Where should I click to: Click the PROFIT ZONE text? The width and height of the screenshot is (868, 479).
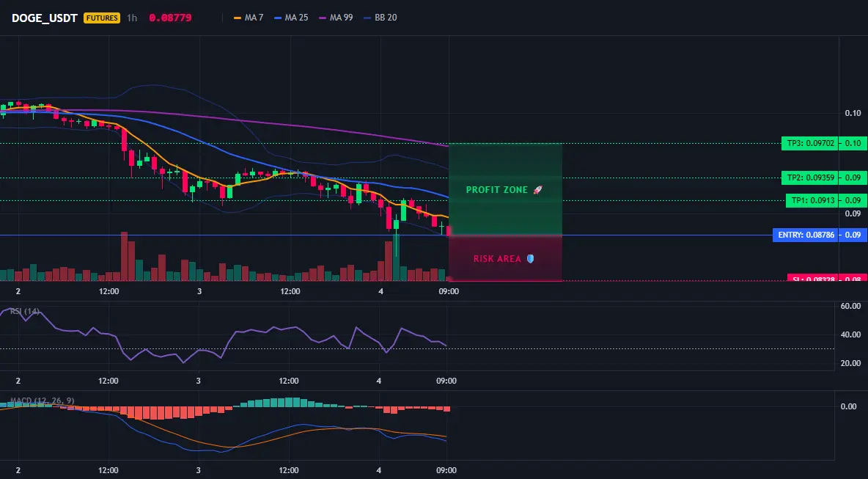click(497, 190)
